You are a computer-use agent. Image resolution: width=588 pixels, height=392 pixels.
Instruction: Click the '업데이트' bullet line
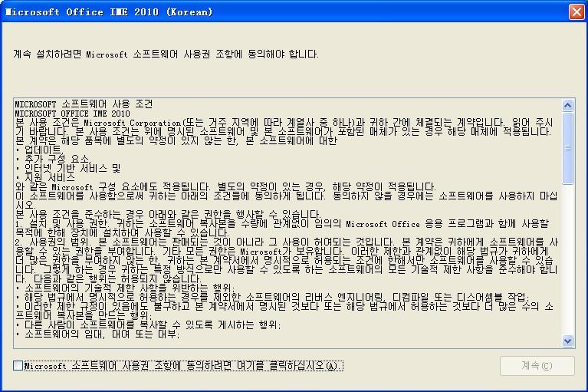point(38,150)
